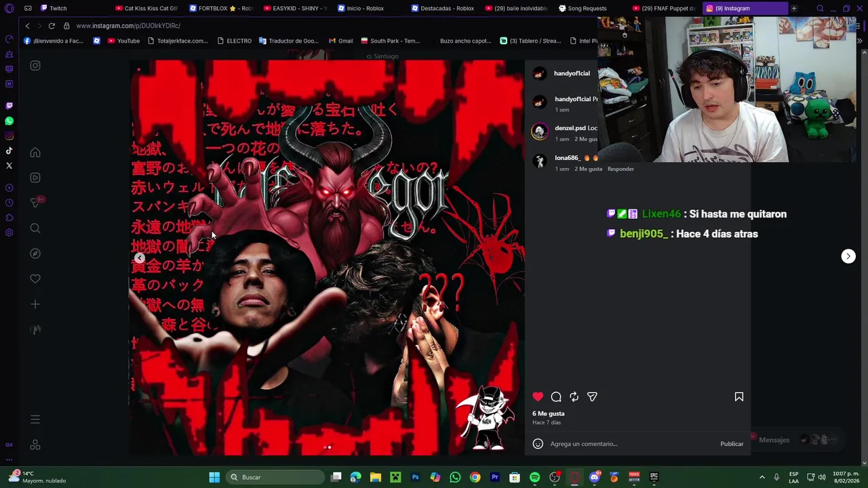Click the repost icon under post

(x=574, y=396)
